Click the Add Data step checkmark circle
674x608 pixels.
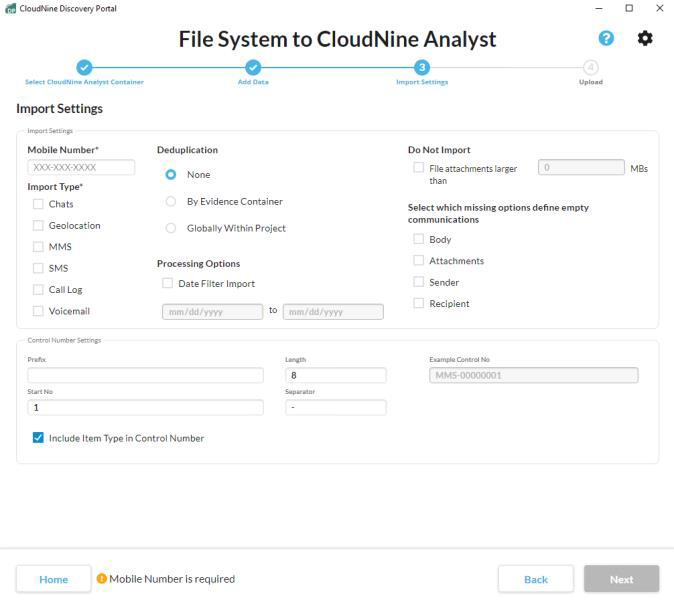[x=253, y=68]
